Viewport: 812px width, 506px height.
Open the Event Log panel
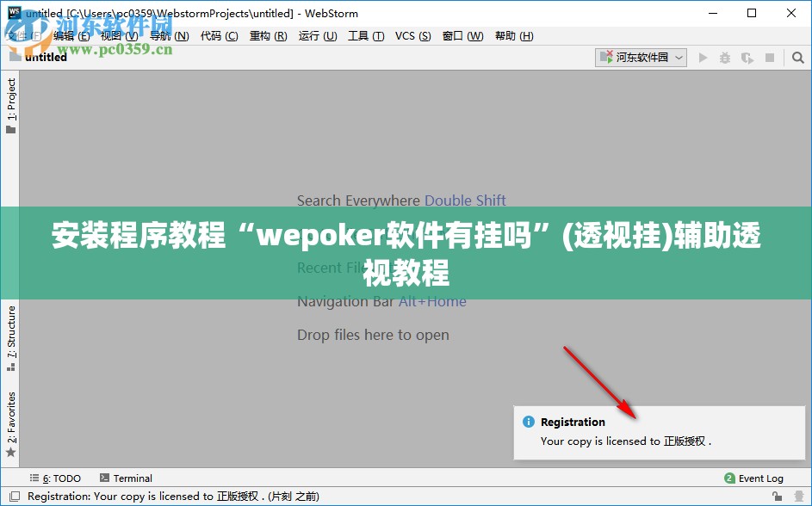click(754, 478)
